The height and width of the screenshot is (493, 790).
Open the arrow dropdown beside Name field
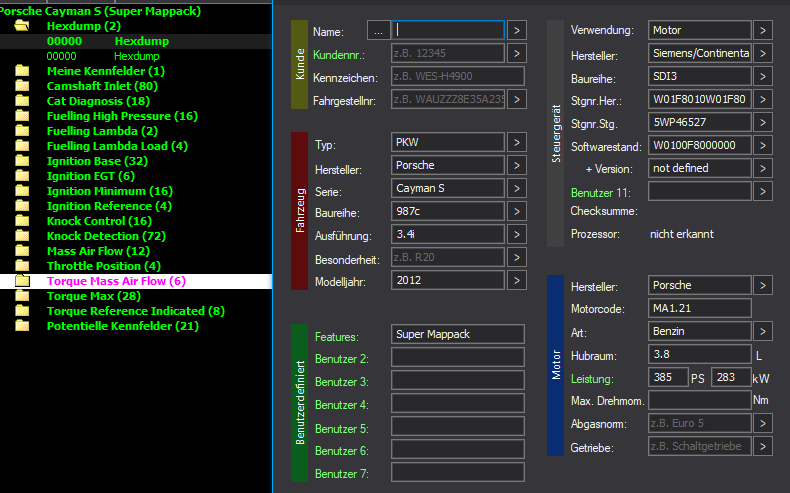tap(516, 31)
